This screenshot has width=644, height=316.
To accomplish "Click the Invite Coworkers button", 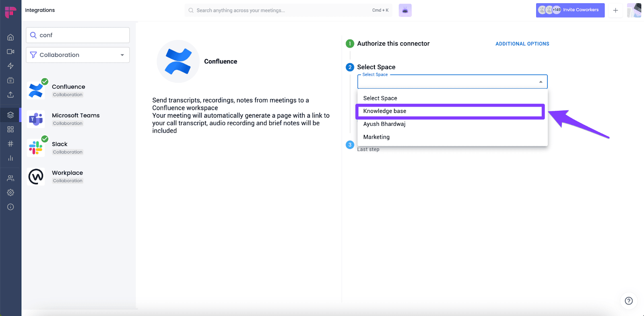I will 570,10.
